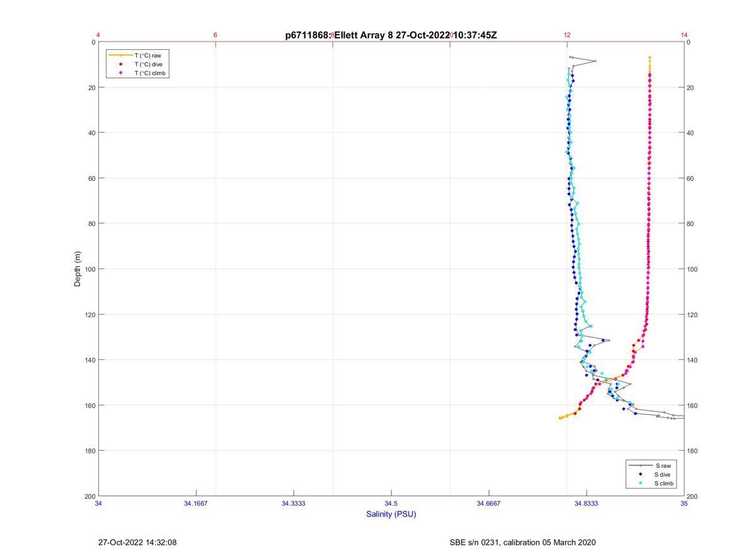This screenshot has height=558, width=756.
Task: Click the red temperature tick label 6
Action: pyautogui.click(x=215, y=35)
